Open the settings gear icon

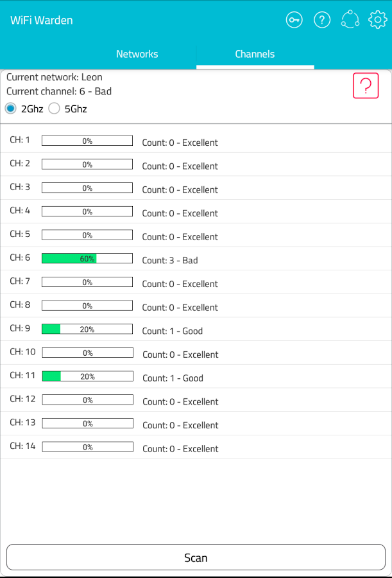pos(378,20)
